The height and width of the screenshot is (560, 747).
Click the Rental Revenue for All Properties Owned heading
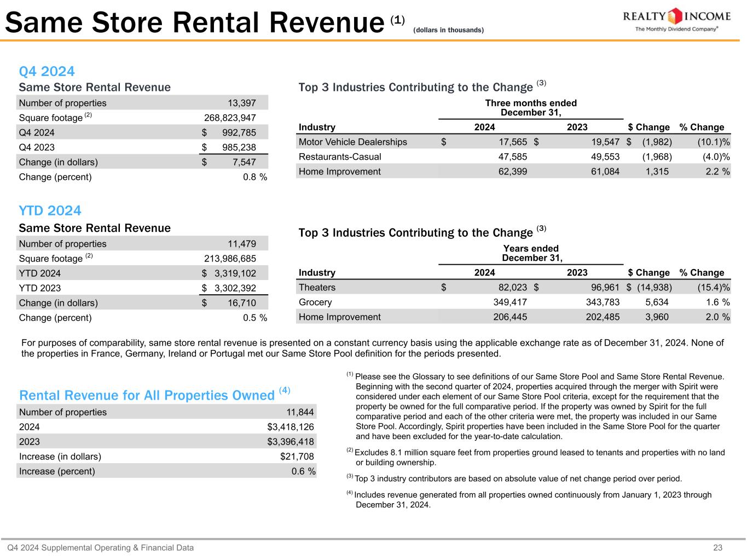pos(147,395)
